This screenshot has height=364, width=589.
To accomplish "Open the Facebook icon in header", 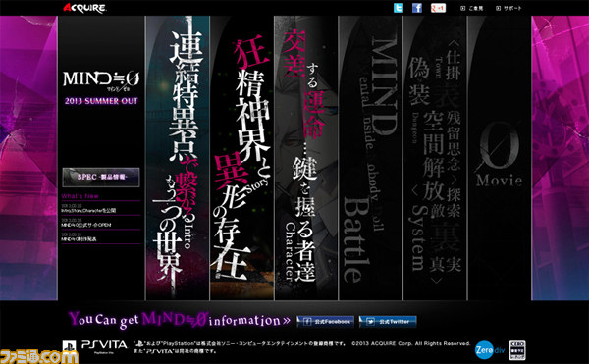I will pyautogui.click(x=417, y=8).
